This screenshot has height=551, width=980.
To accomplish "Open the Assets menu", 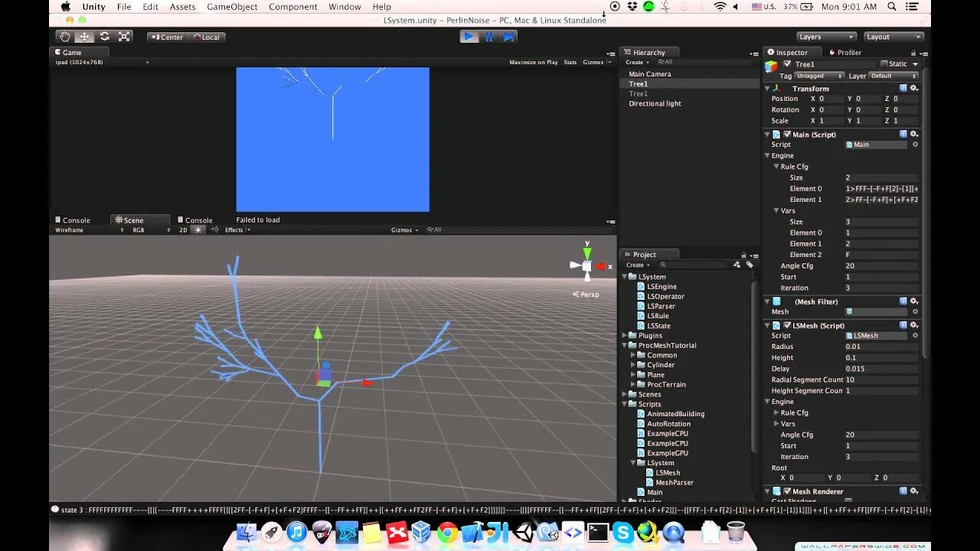I will coord(182,7).
